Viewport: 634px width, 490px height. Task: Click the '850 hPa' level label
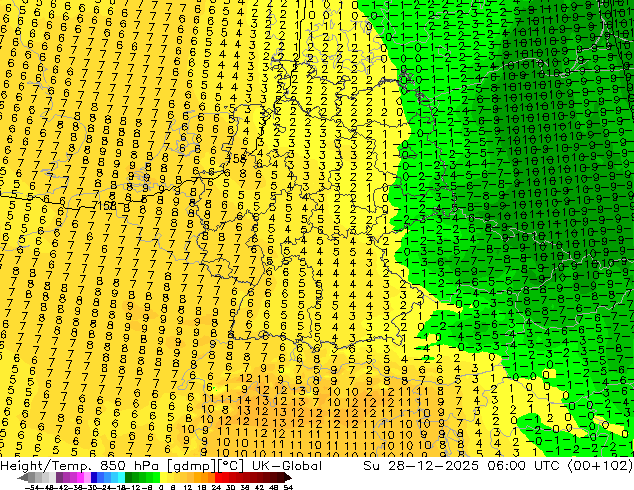(x=129, y=466)
